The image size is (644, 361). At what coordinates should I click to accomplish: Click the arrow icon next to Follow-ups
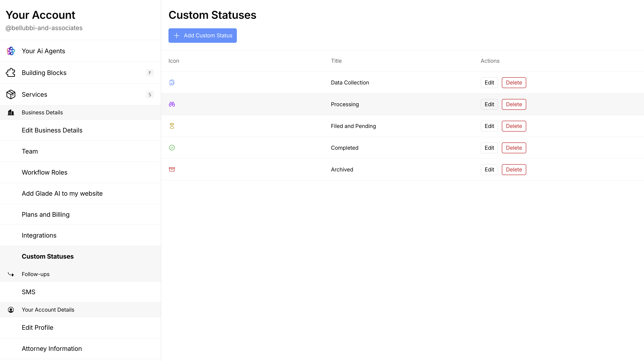click(11, 274)
